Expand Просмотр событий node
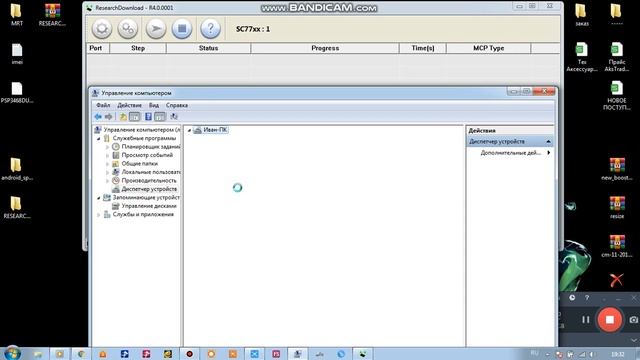The height and width of the screenshot is (360, 640). coord(107,156)
